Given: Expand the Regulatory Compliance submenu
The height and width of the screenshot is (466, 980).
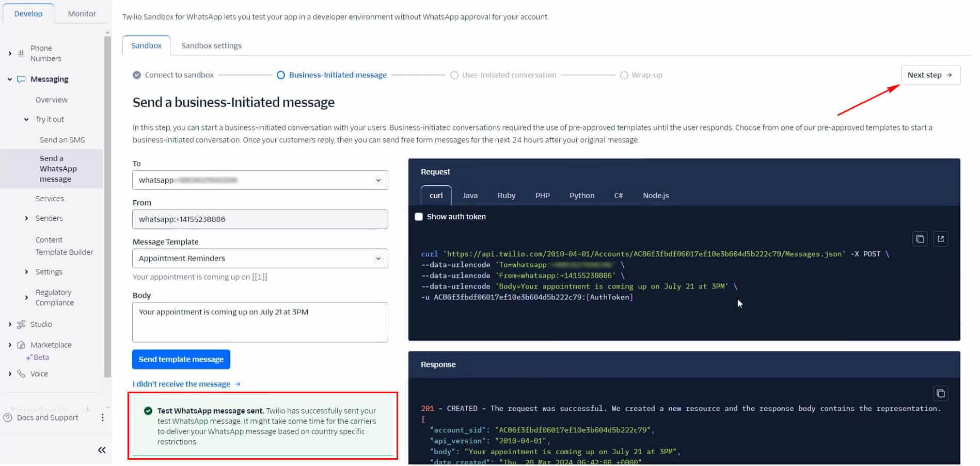Looking at the screenshot, I should coord(26,297).
